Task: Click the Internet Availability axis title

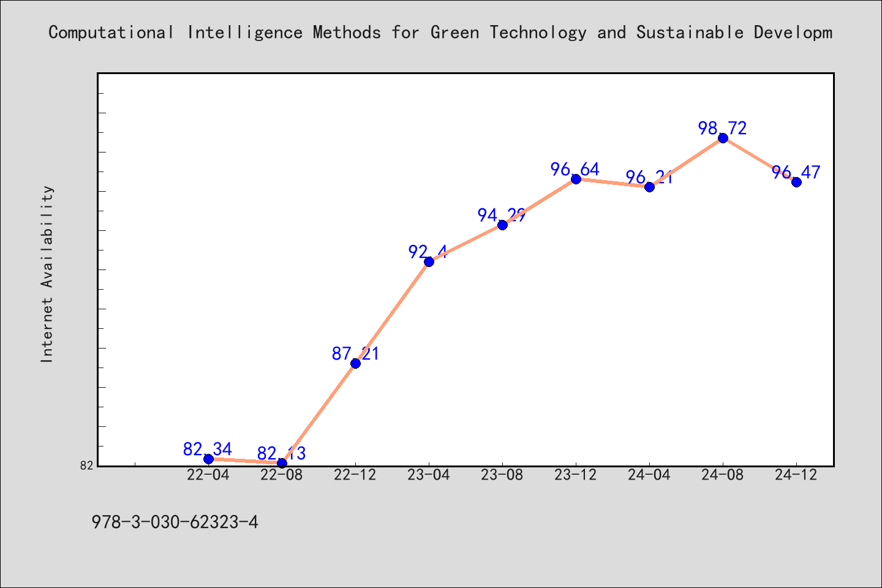Action: click(47, 274)
